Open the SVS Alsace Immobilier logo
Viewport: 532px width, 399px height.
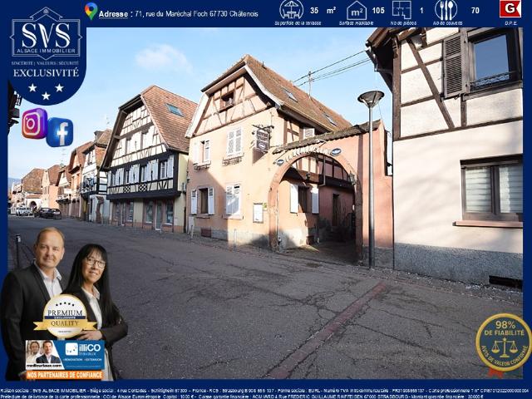[x=47, y=33]
